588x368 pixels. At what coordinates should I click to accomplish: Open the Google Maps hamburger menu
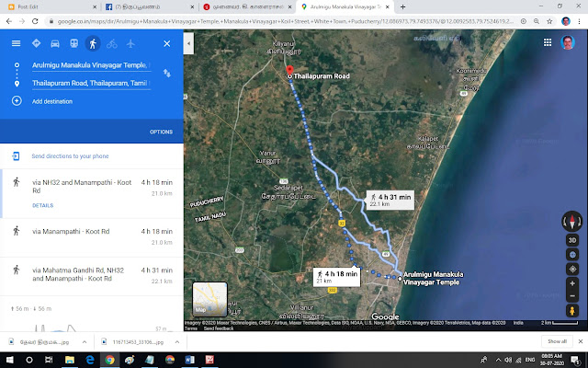click(x=16, y=43)
